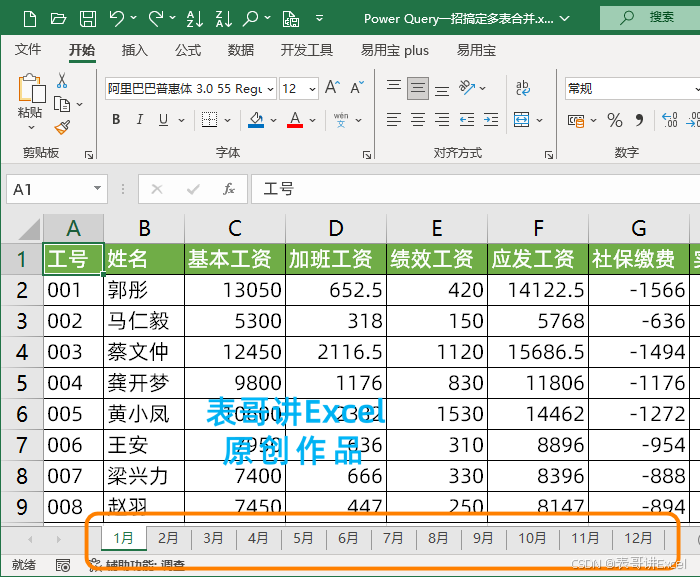The image size is (700, 577).
Task: Apply the blue fill color
Action: (x=256, y=120)
